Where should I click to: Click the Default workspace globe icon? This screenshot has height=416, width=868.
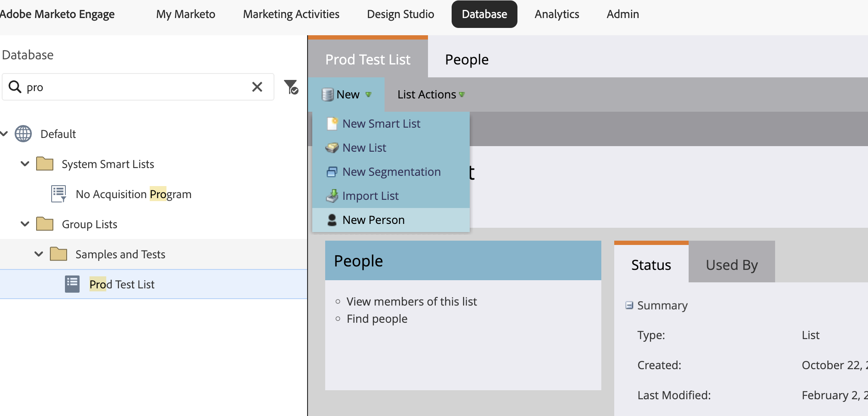click(23, 134)
